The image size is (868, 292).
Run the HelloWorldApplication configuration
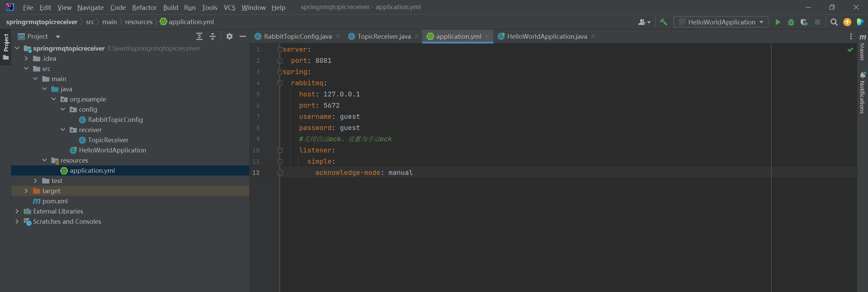coord(778,22)
